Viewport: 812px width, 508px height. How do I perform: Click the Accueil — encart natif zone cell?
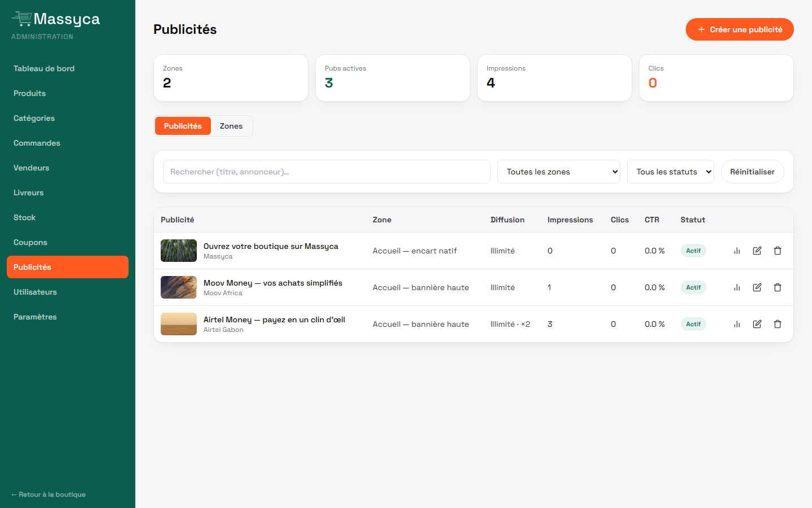coord(414,251)
